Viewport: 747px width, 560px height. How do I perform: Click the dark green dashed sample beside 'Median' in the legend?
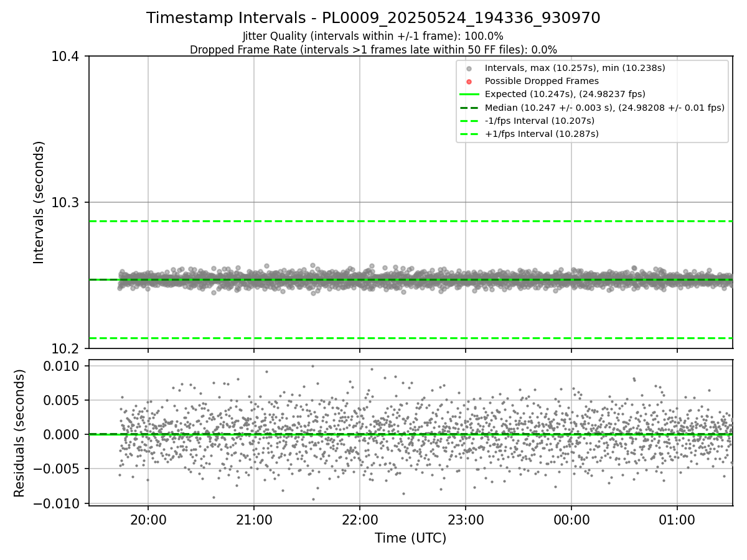click(469, 108)
